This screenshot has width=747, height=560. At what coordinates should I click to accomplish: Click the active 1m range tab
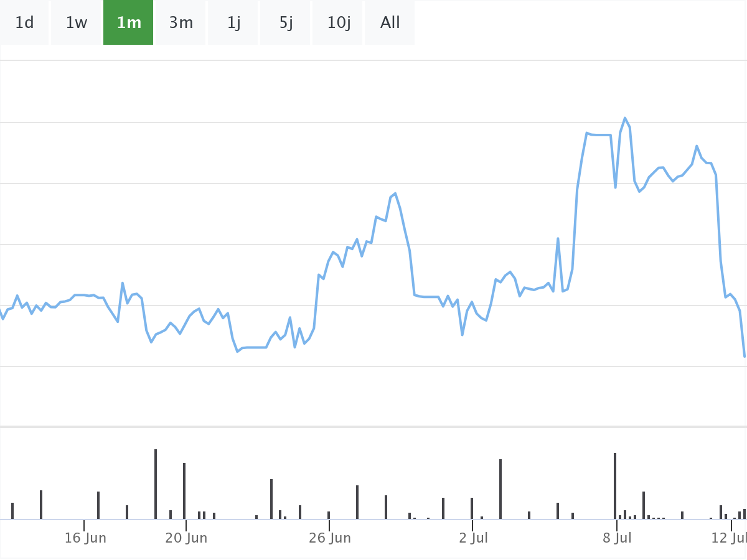click(128, 23)
